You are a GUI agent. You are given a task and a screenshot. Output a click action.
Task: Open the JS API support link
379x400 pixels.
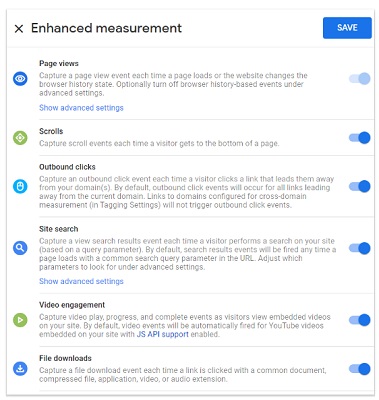163,334
